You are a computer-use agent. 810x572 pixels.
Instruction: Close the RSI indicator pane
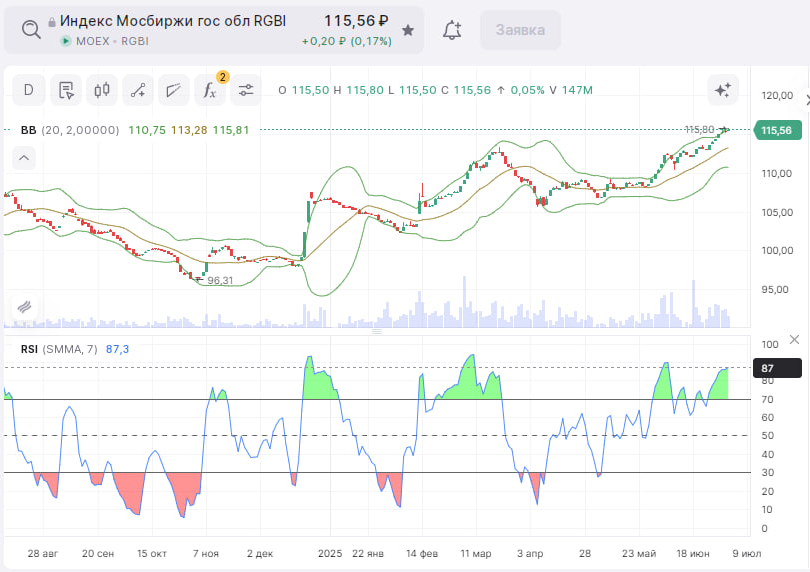(x=795, y=339)
